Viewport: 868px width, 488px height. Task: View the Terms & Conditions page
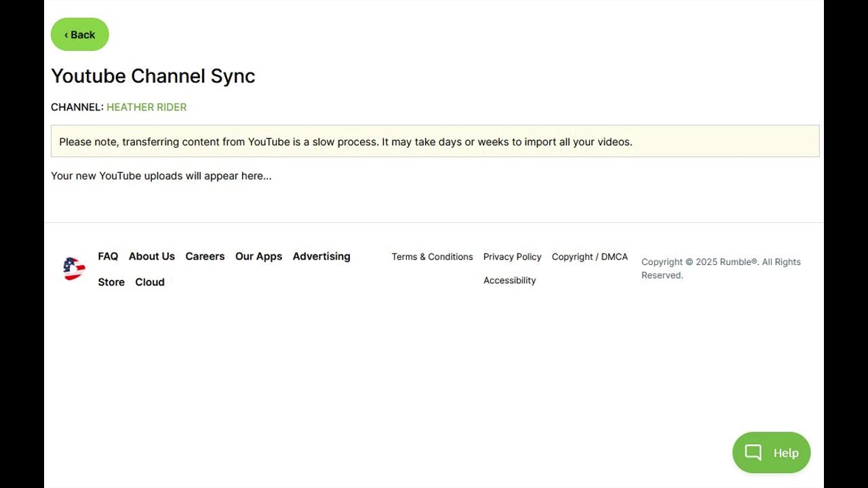pyautogui.click(x=432, y=257)
